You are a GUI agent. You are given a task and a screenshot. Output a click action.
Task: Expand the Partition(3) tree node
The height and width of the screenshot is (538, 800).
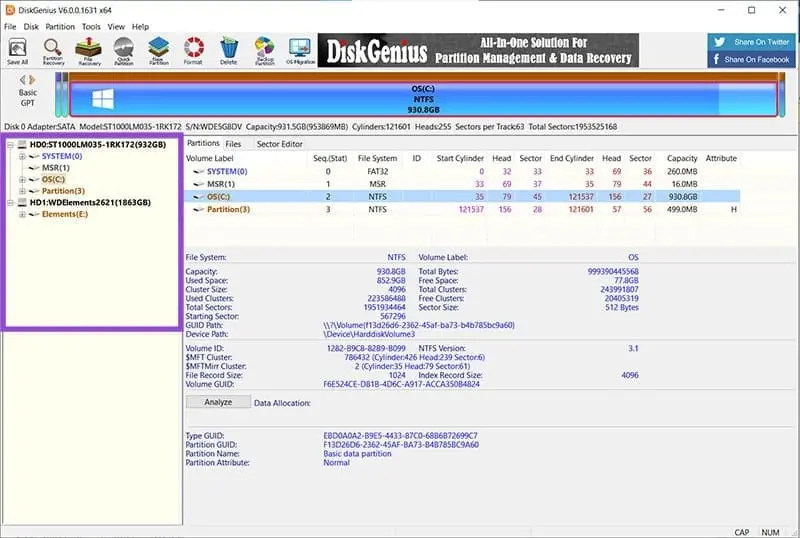(x=22, y=191)
